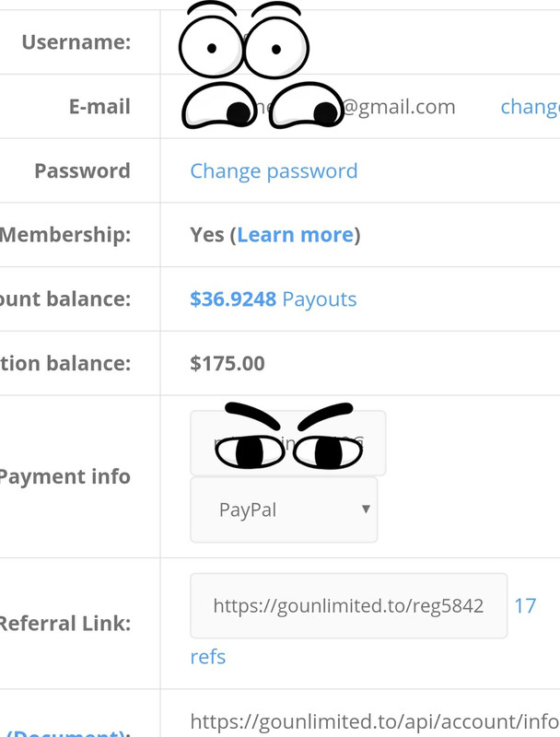Screen dimensions: 560x737
Task: Click the Referral Link label
Action: (65, 624)
